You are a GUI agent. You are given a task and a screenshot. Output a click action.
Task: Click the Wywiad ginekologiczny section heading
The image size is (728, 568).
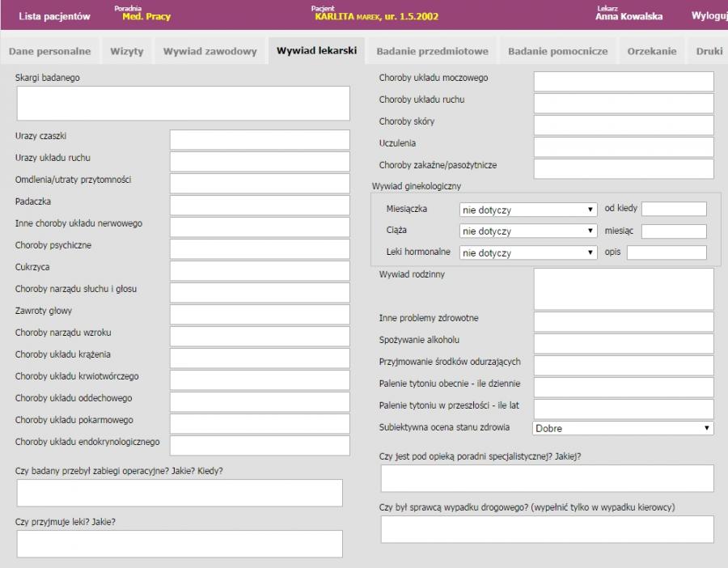416,186
